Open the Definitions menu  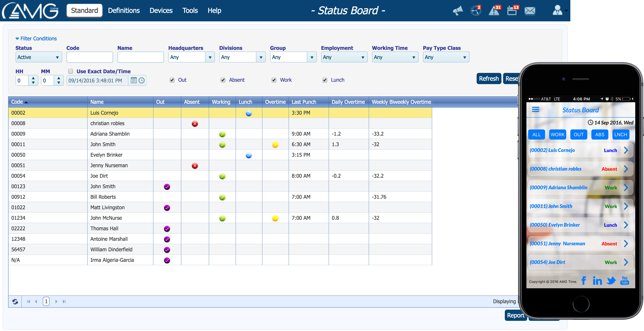pos(124,11)
